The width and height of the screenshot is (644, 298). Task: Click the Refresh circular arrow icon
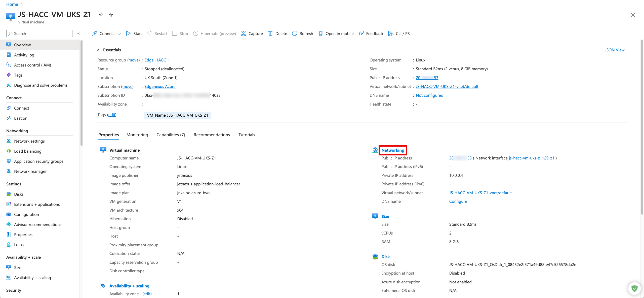(294, 33)
